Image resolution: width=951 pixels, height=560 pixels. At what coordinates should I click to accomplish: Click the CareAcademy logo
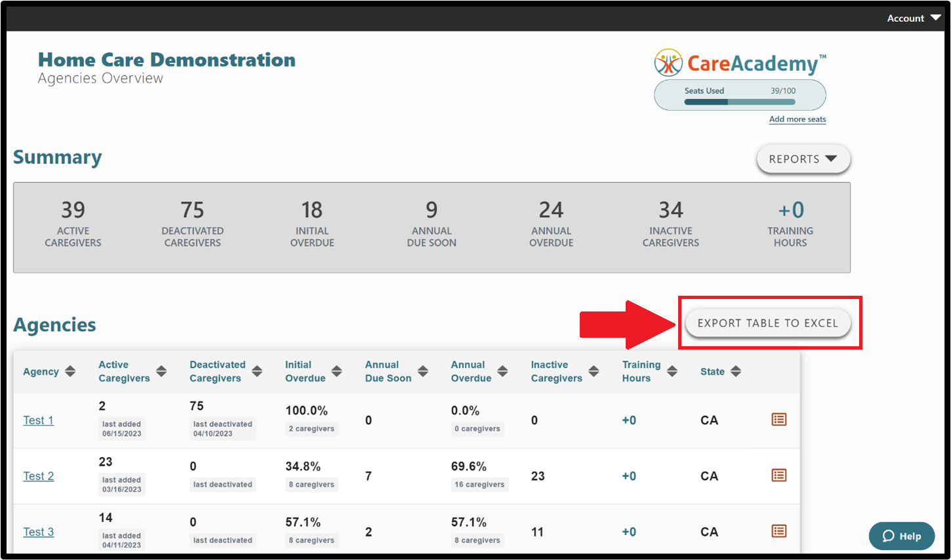click(x=740, y=63)
